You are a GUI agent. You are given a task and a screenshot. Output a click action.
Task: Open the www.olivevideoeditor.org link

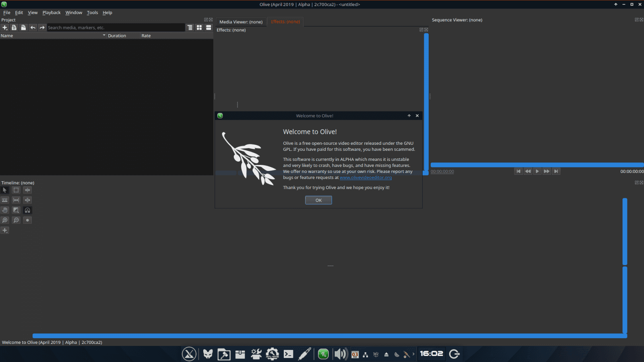pyautogui.click(x=365, y=177)
